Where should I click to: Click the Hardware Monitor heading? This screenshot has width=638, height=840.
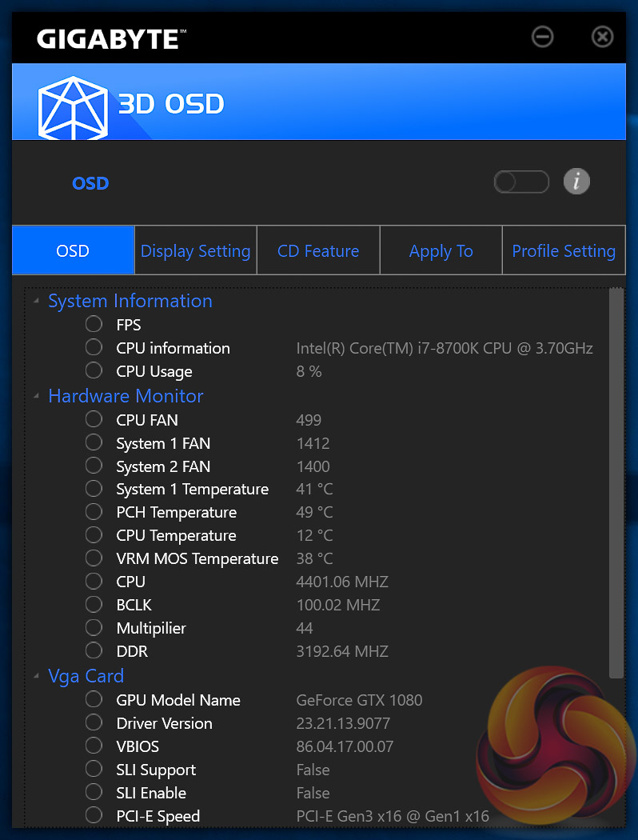click(x=126, y=397)
